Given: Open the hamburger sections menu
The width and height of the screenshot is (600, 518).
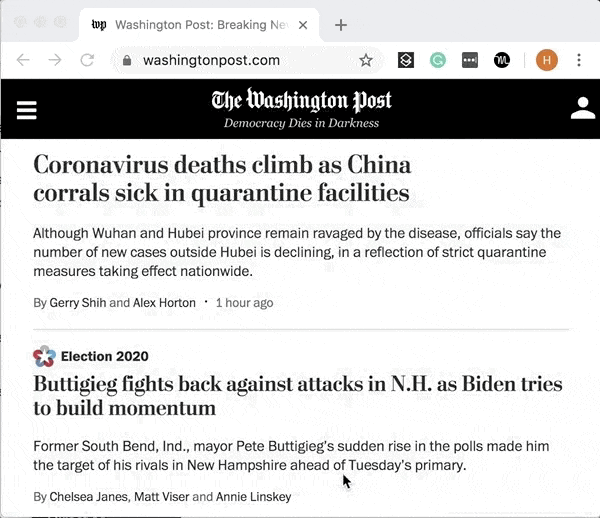Looking at the screenshot, I should [x=26, y=109].
